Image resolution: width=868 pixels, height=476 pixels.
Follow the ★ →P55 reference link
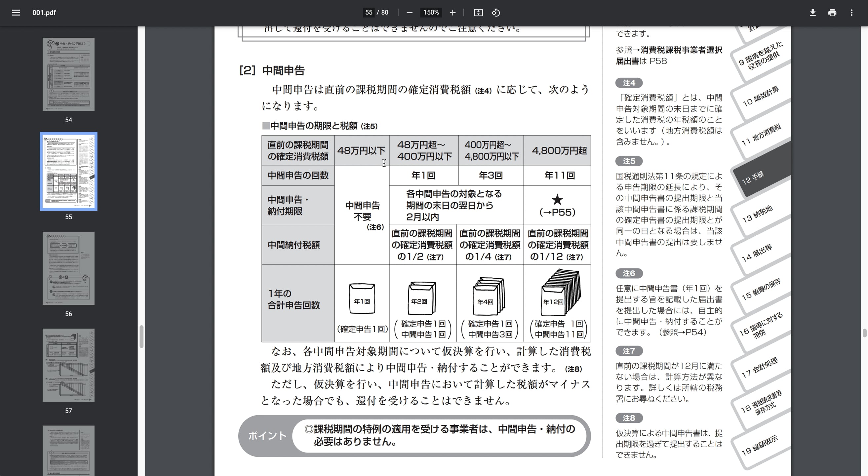[x=557, y=206]
